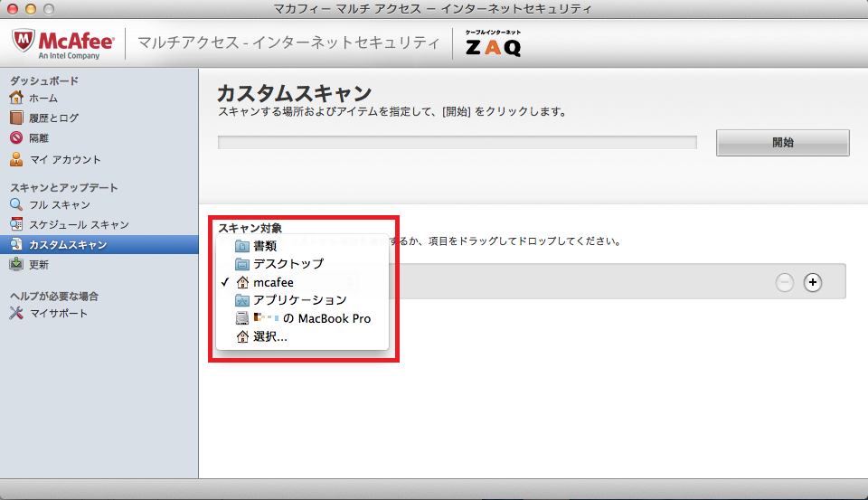The width and height of the screenshot is (868, 500).
Task: Click the スキャンとアップデート section header
Action: (x=63, y=188)
